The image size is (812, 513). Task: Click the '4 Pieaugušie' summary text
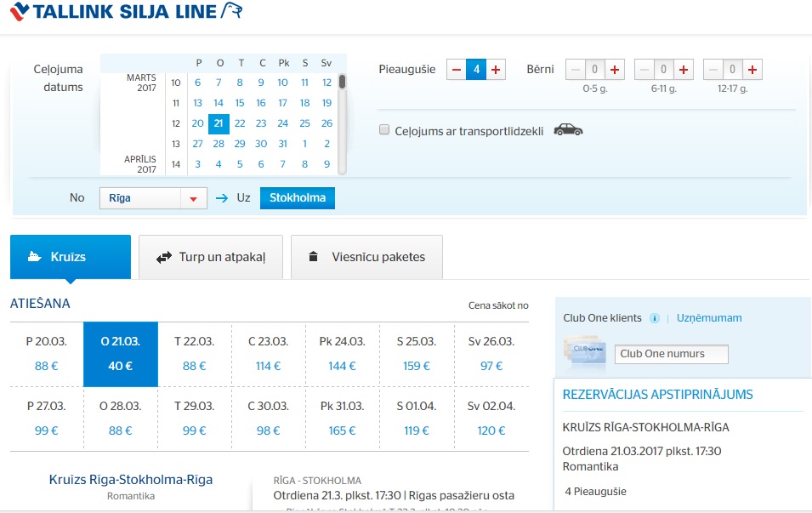point(595,491)
